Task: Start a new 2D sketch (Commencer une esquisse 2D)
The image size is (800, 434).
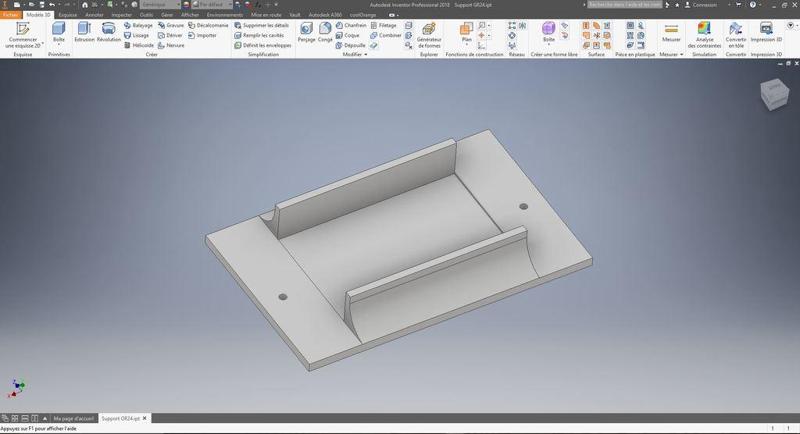Action: pos(22,35)
